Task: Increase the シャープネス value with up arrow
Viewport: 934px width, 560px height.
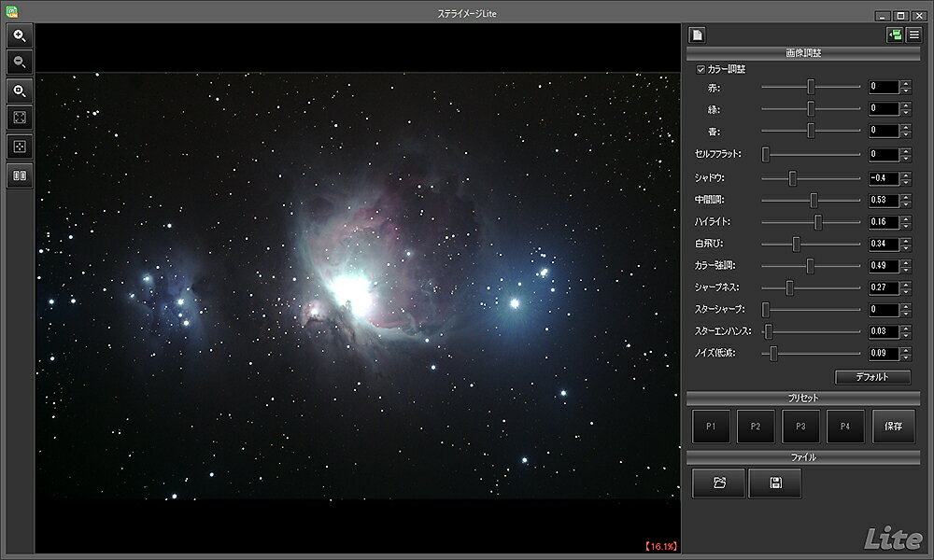Action: click(906, 283)
